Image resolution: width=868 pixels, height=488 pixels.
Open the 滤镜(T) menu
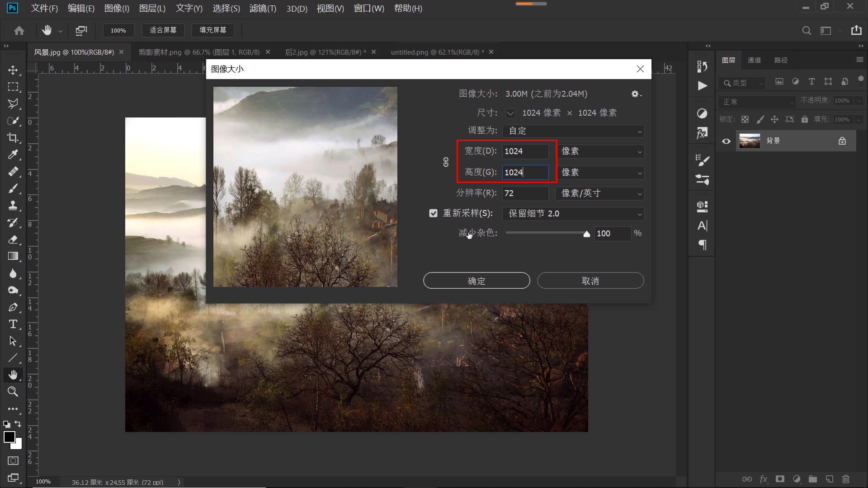(x=262, y=9)
